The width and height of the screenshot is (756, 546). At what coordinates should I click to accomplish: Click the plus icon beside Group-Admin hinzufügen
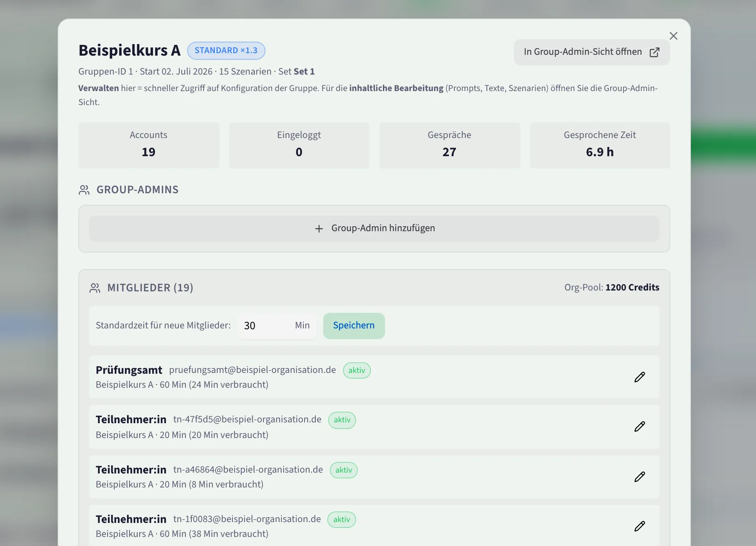tap(319, 228)
